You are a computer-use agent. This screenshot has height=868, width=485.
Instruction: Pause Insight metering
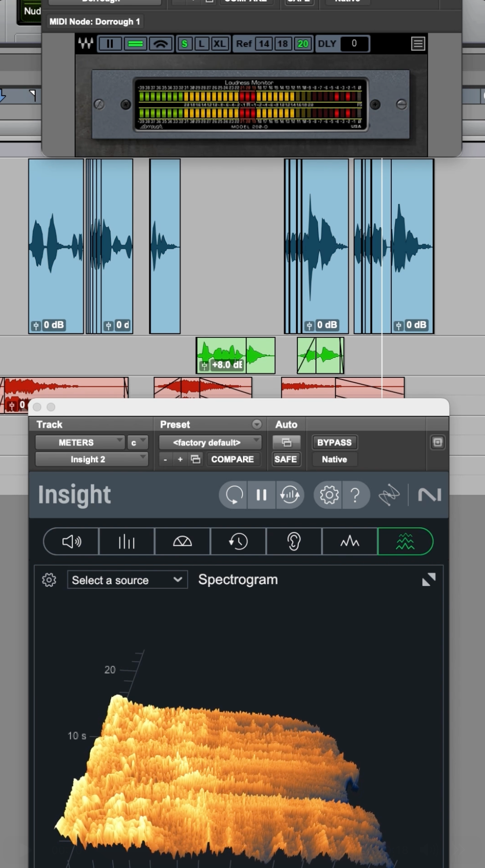[261, 495]
